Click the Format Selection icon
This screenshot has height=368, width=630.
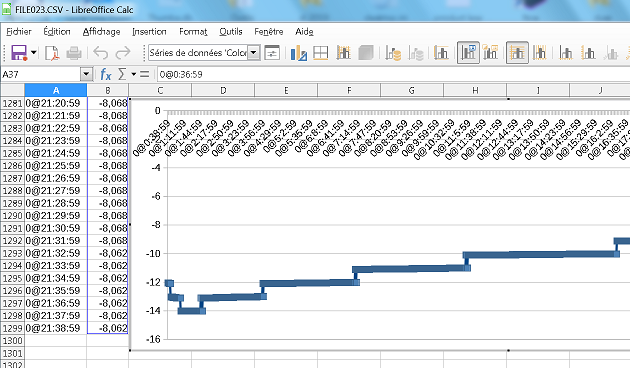tap(272, 53)
